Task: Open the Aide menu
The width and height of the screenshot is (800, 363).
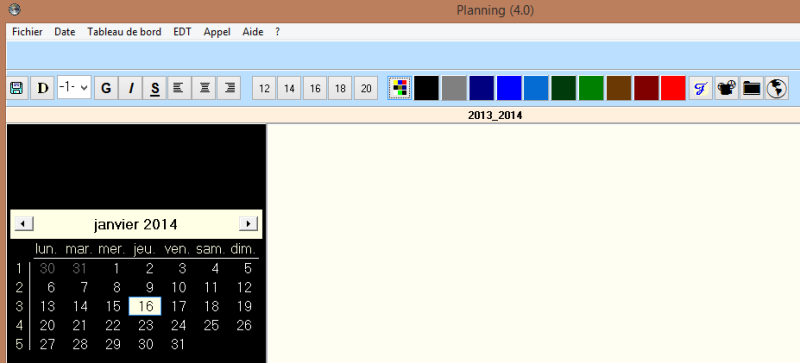Action: click(x=253, y=32)
